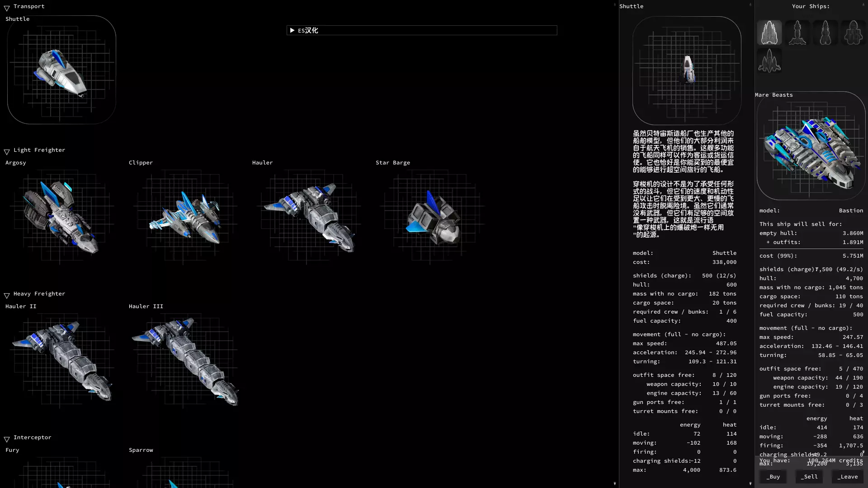This screenshot has height=488, width=868.
Task: Select the Hauler III heavy freighter
Action: coord(185,360)
